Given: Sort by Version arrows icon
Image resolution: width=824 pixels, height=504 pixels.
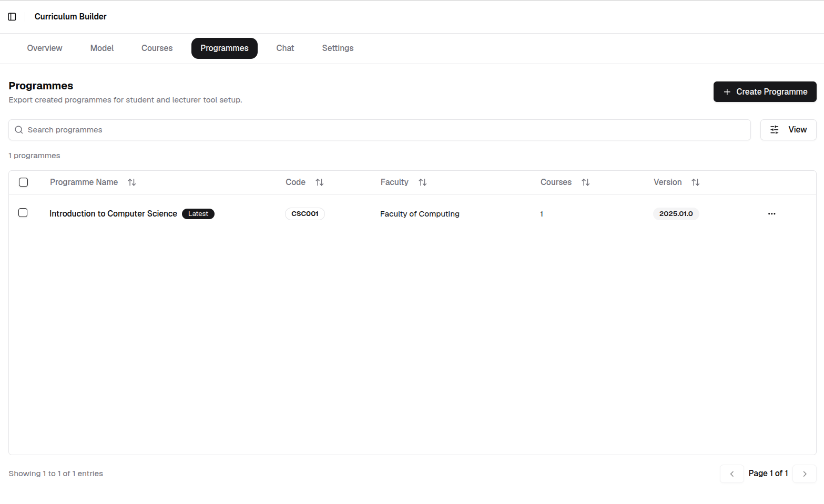Looking at the screenshot, I should click(696, 182).
